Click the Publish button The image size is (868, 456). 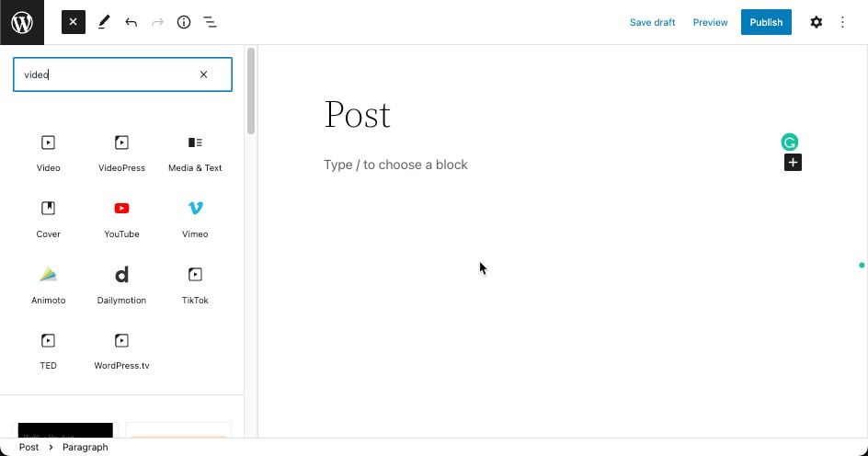(766, 22)
